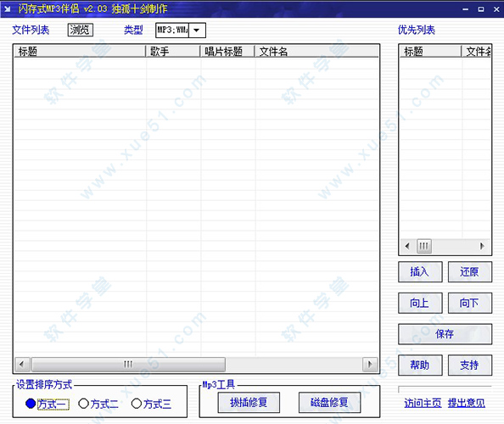Open the 提出意见 feedback link
Screen dimensions: 504x424
tap(467, 403)
